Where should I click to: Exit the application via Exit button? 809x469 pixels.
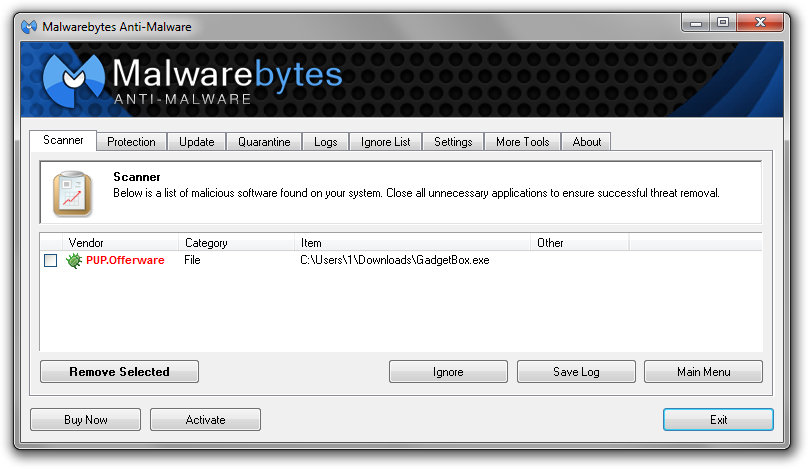point(718,419)
